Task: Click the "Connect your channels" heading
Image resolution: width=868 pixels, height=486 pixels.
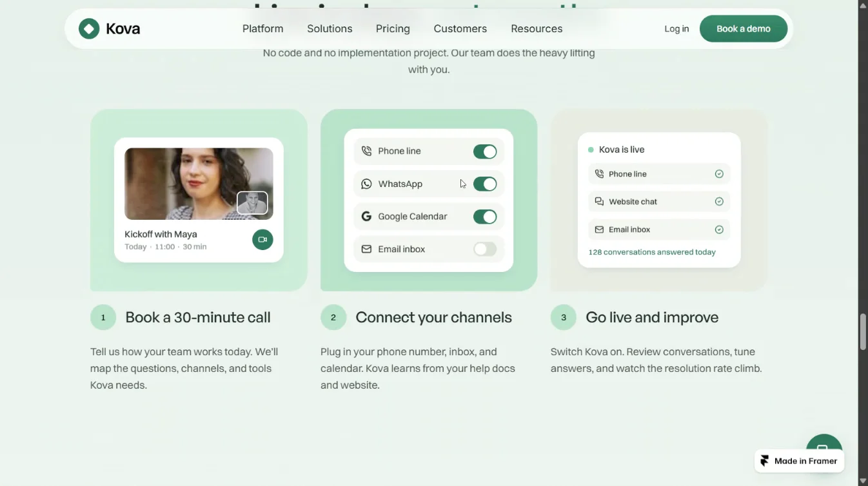Action: tap(433, 317)
